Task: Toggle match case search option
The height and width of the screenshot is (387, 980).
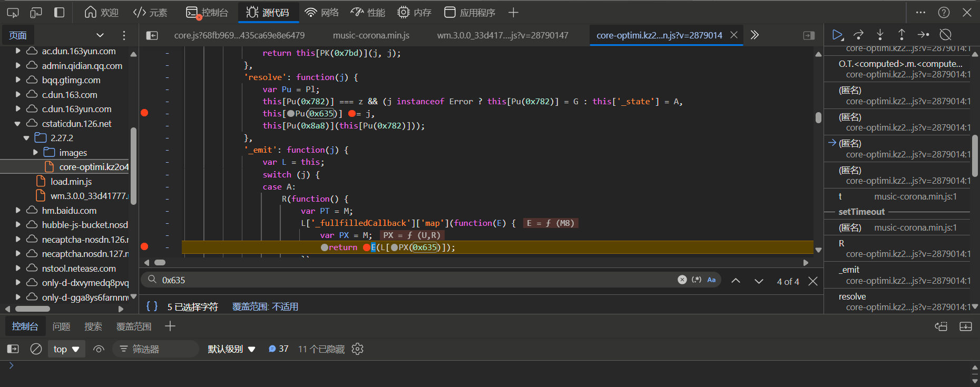Action: click(711, 280)
